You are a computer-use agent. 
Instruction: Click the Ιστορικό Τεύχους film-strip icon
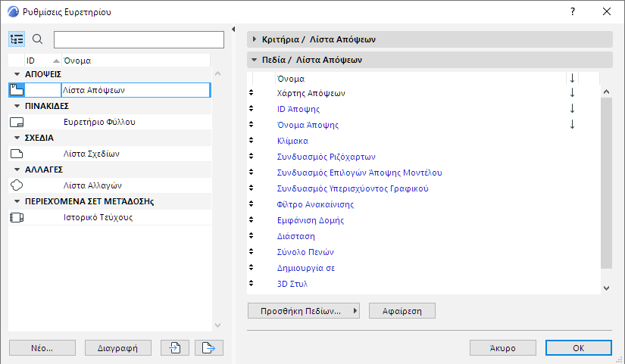[17, 217]
